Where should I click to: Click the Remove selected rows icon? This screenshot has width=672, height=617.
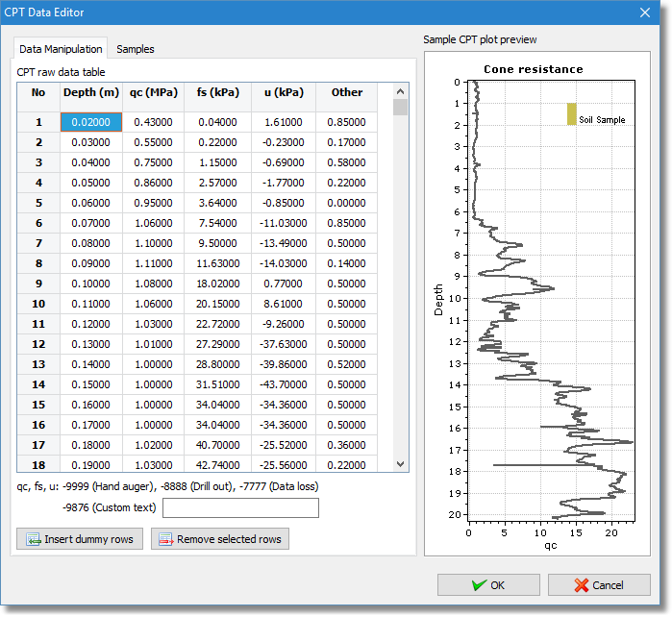165,539
